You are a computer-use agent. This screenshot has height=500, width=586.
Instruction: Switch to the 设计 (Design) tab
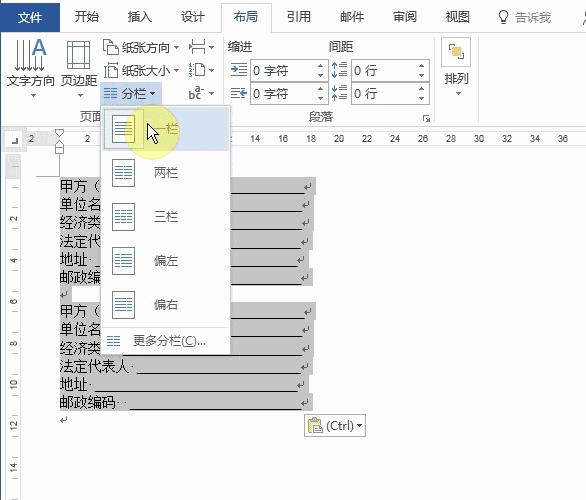pyautogui.click(x=192, y=17)
